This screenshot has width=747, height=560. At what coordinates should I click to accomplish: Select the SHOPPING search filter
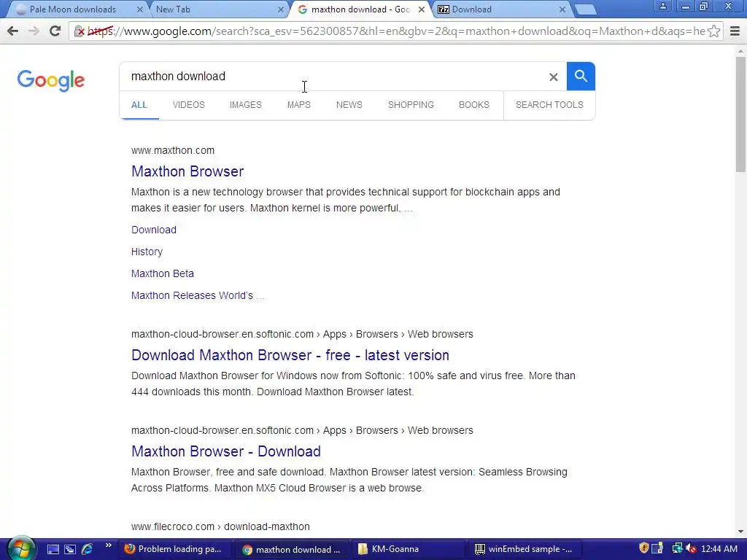point(411,105)
